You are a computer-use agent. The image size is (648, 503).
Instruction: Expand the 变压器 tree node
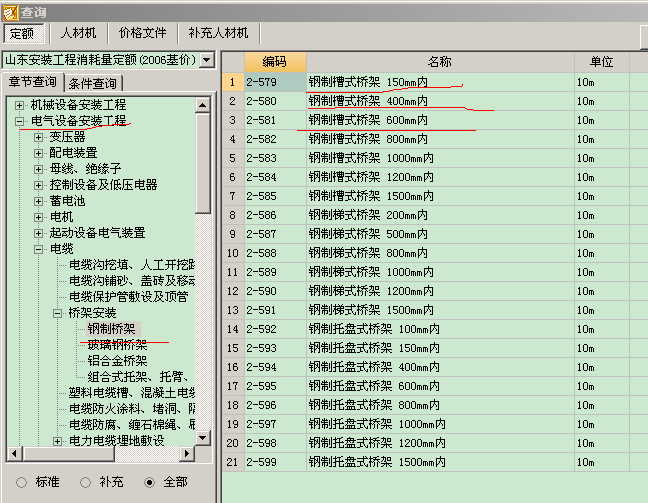coord(38,137)
